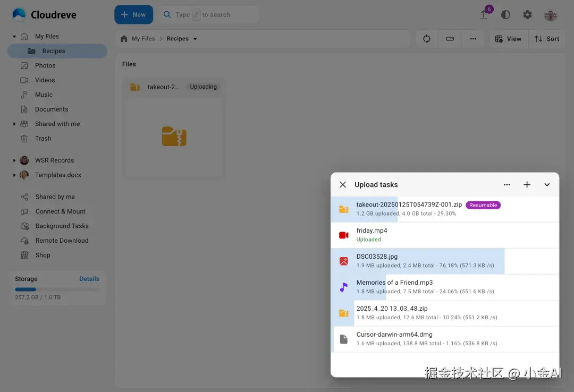Click the Shop storefront icon
This screenshot has height=392, width=574.
[24, 255]
